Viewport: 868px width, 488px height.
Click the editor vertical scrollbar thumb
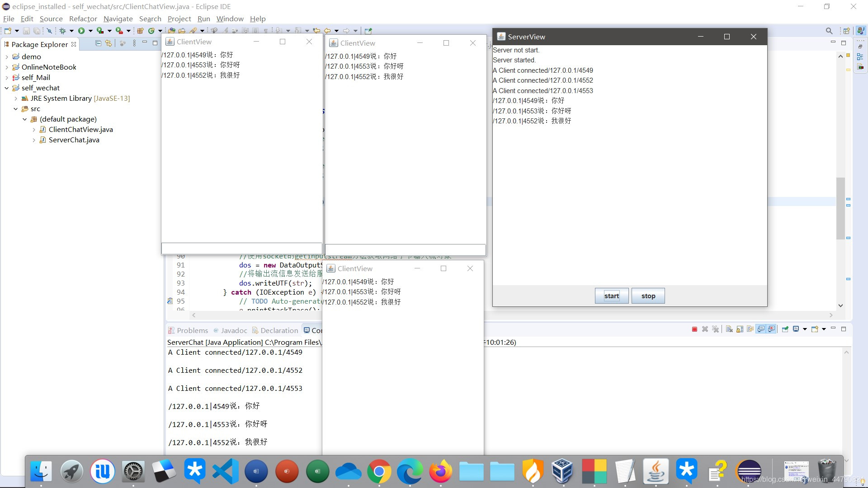point(840,208)
